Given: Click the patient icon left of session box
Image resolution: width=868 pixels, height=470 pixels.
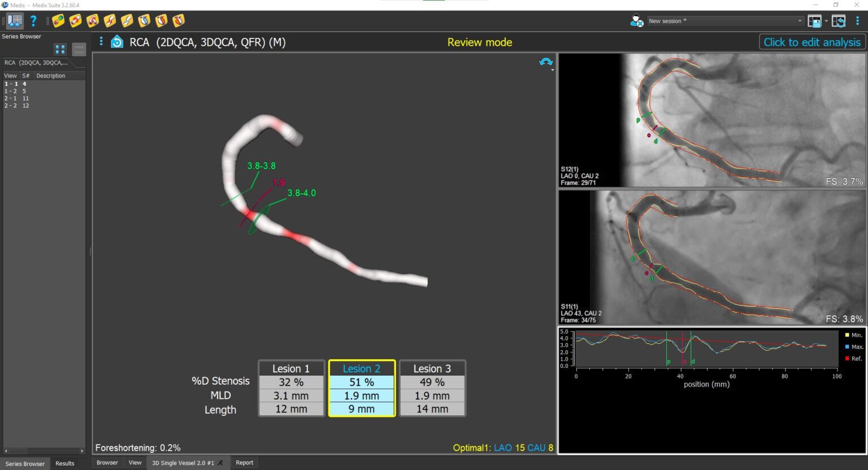Looking at the screenshot, I should point(636,21).
